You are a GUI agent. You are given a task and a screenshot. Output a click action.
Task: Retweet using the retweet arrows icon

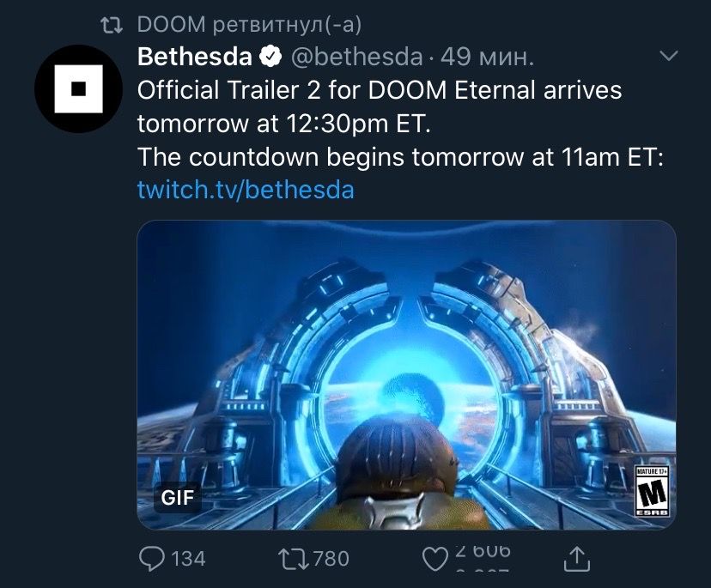click(x=294, y=559)
